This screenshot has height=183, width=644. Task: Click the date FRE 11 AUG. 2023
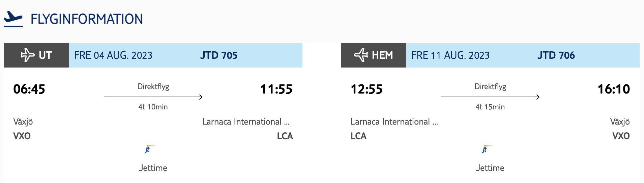[x=450, y=55]
